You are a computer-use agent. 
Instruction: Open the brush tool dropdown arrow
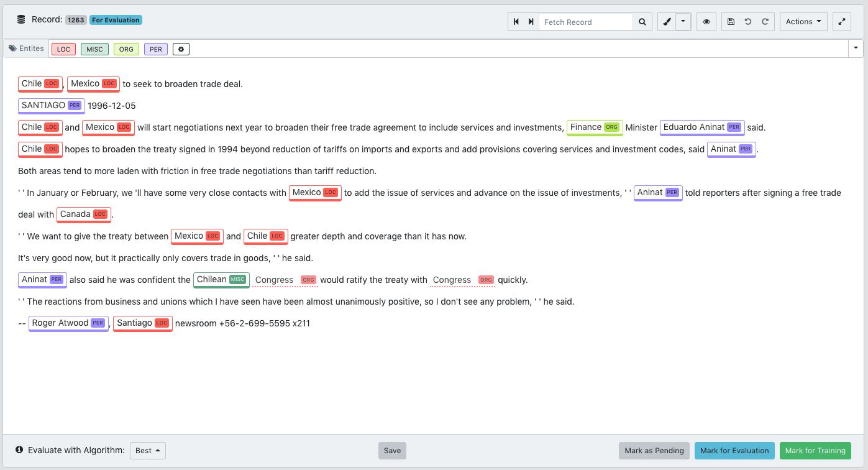[x=682, y=21]
